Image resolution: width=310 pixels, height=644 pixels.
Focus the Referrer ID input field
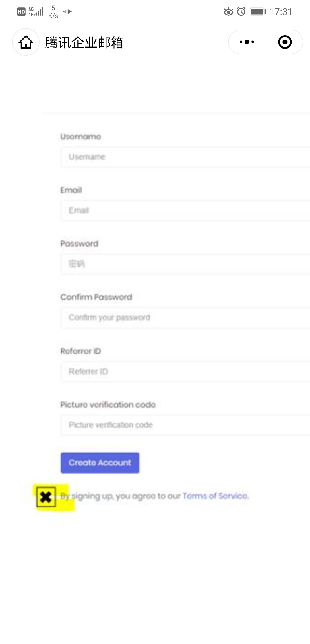(x=185, y=371)
